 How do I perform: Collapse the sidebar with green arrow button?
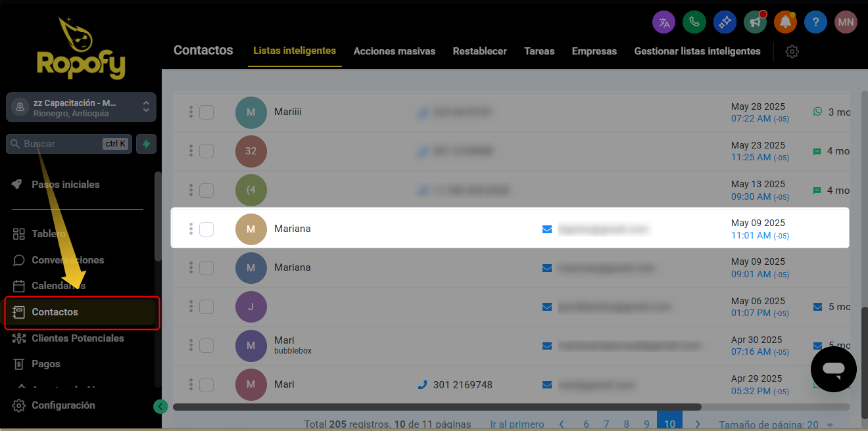pyautogui.click(x=160, y=407)
